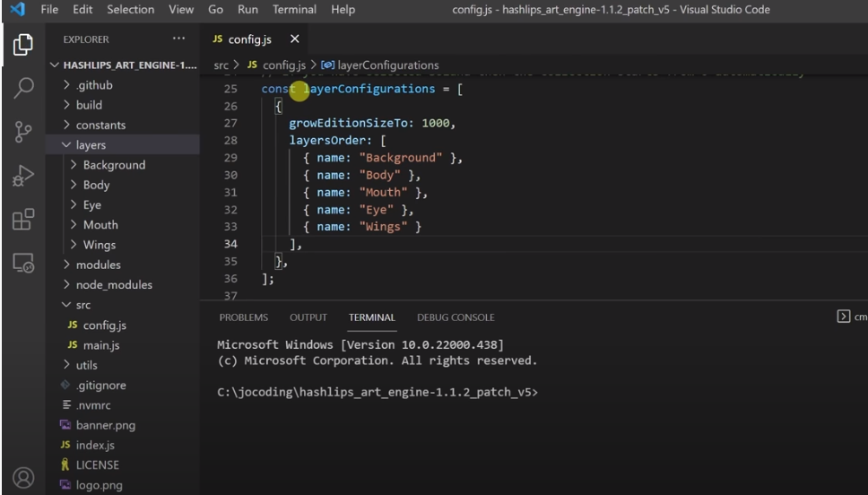
Task: Open the View menu
Action: 181,9
